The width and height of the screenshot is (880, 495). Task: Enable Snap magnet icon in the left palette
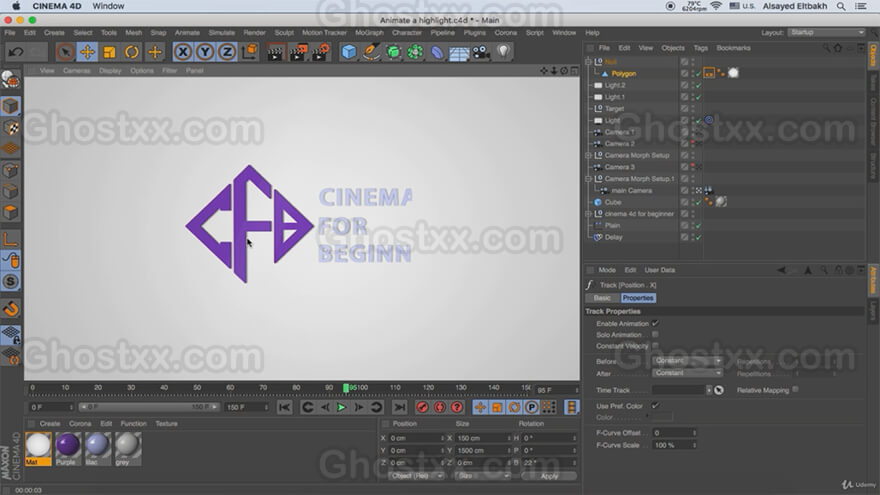(x=11, y=309)
